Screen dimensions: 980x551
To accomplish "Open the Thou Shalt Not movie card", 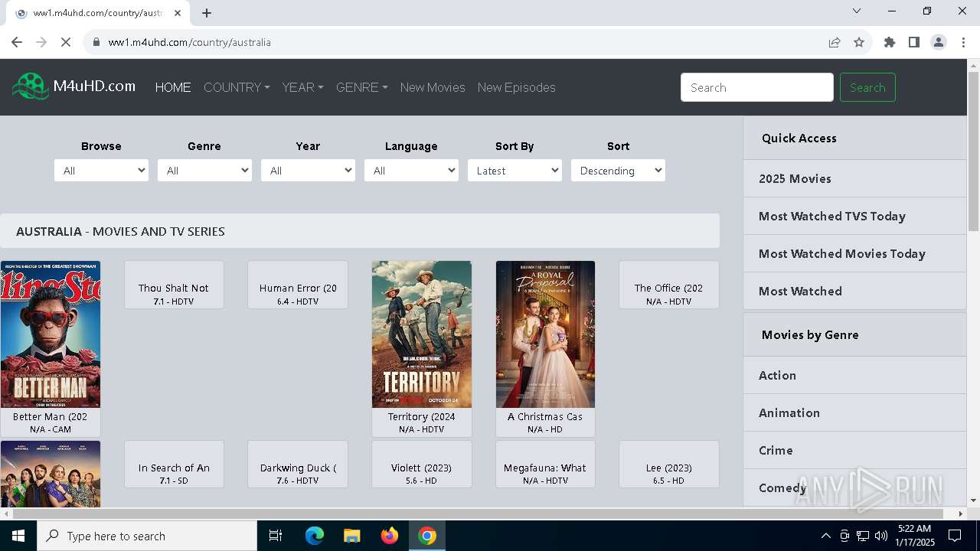I will pos(174,285).
